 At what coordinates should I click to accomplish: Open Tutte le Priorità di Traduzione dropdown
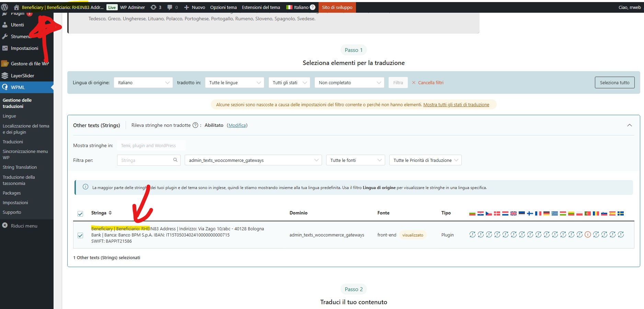click(x=425, y=160)
